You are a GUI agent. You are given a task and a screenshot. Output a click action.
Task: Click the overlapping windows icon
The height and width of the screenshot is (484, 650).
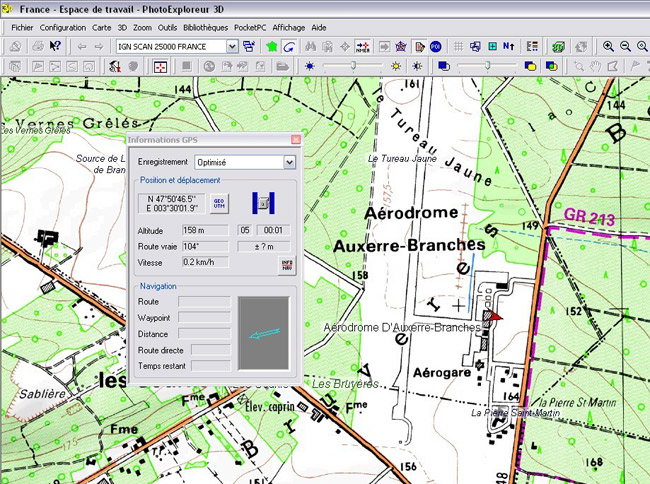point(475,46)
